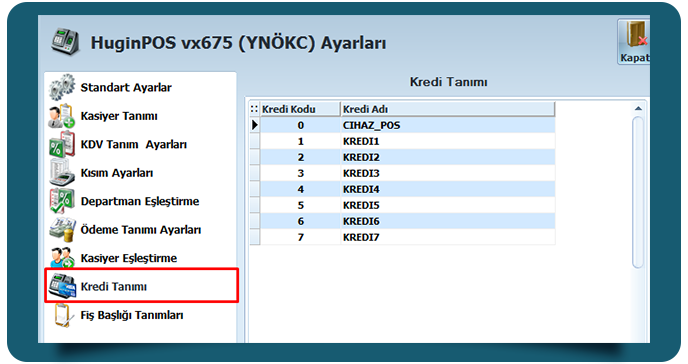688x364 pixels.
Task: Select the KREDI7 row
Action: pyautogui.click(x=402, y=237)
